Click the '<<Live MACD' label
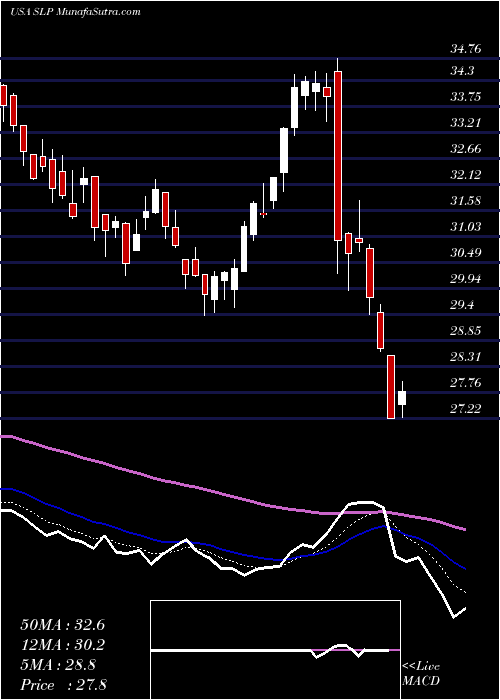 click(x=421, y=674)
